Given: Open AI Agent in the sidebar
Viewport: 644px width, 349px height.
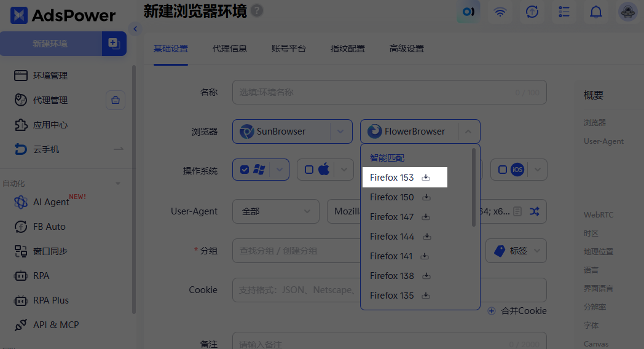Looking at the screenshot, I should (x=51, y=202).
